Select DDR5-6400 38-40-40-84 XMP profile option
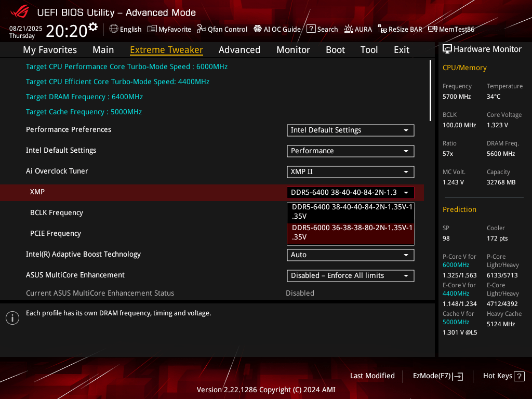 click(x=351, y=212)
